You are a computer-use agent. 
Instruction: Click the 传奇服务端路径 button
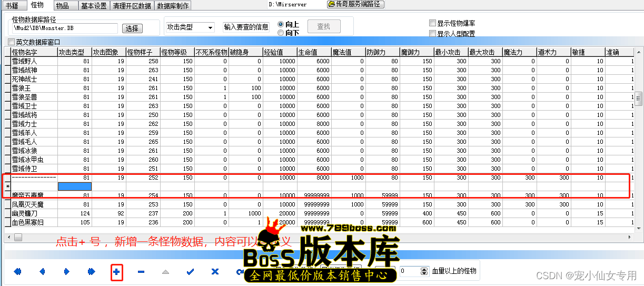tap(355, 4)
